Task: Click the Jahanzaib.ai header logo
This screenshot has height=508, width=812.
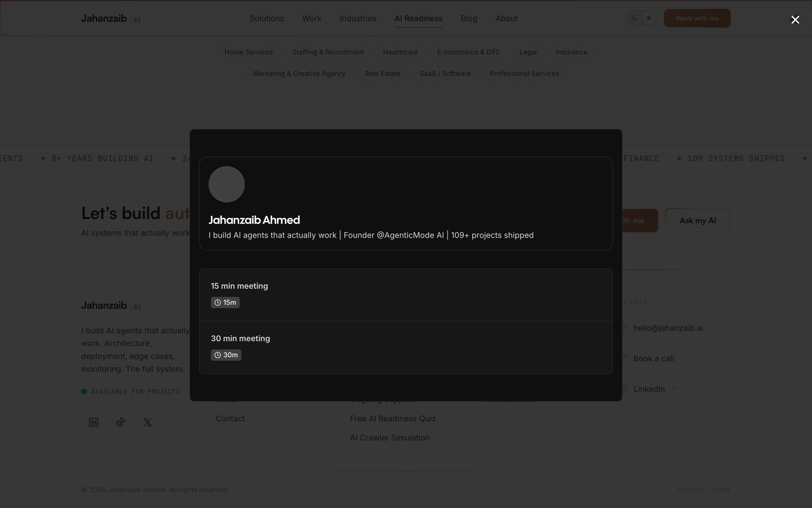Action: coord(111,18)
